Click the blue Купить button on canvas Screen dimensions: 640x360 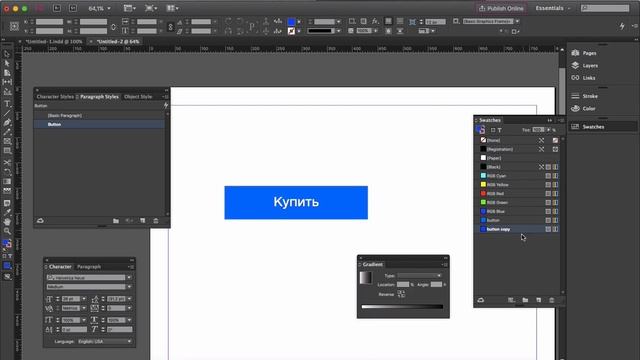click(x=296, y=202)
